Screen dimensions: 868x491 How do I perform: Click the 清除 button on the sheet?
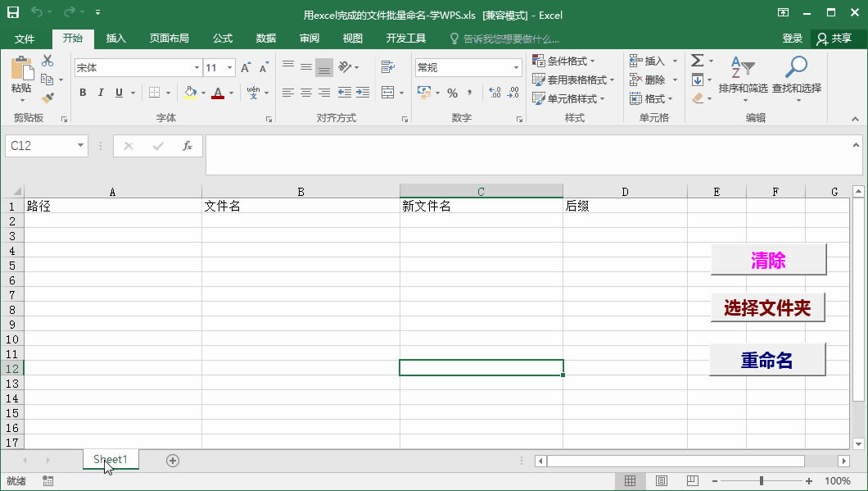[x=767, y=259]
